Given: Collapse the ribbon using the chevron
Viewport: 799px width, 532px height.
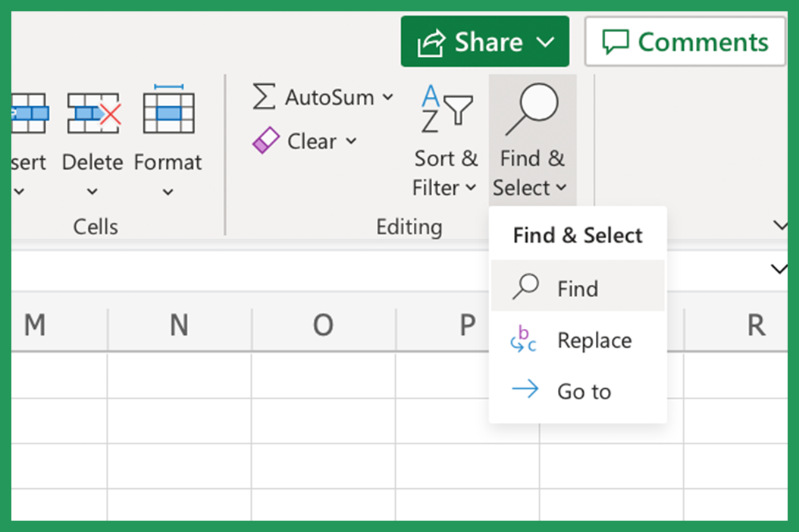Looking at the screenshot, I should pos(779,225).
